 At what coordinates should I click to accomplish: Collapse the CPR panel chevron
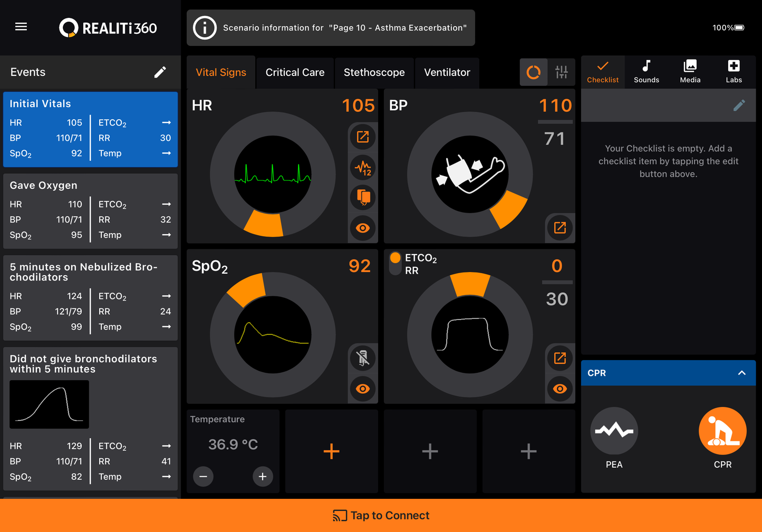click(x=742, y=373)
